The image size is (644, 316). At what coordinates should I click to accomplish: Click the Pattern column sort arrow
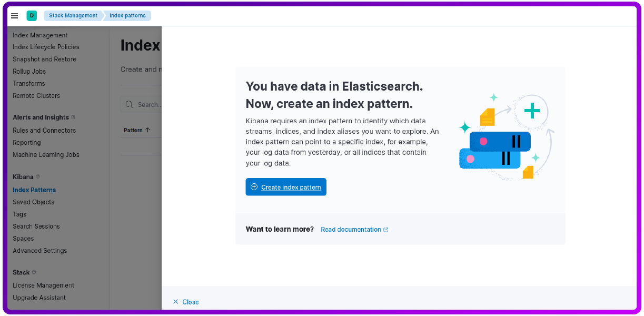(x=148, y=130)
